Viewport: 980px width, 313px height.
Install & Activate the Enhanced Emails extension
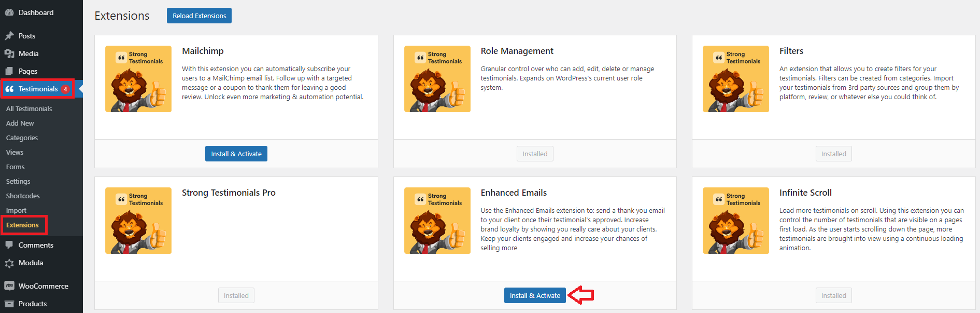(x=535, y=295)
